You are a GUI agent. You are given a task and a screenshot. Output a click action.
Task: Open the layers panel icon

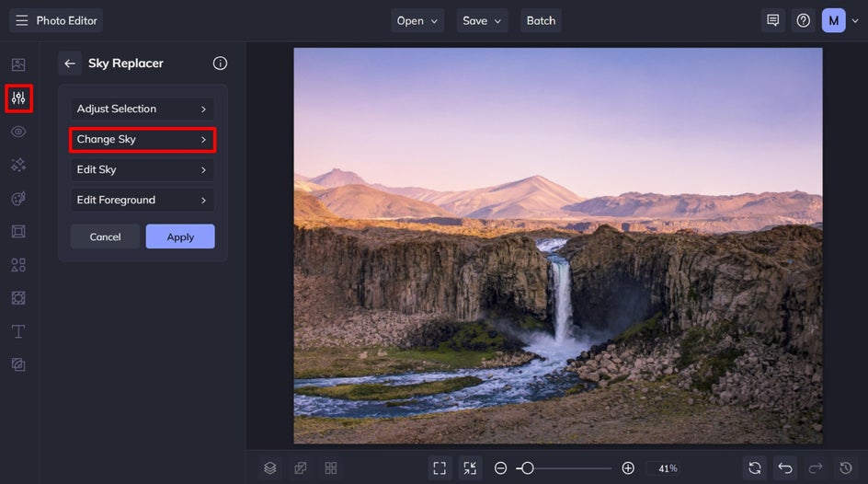click(269, 468)
